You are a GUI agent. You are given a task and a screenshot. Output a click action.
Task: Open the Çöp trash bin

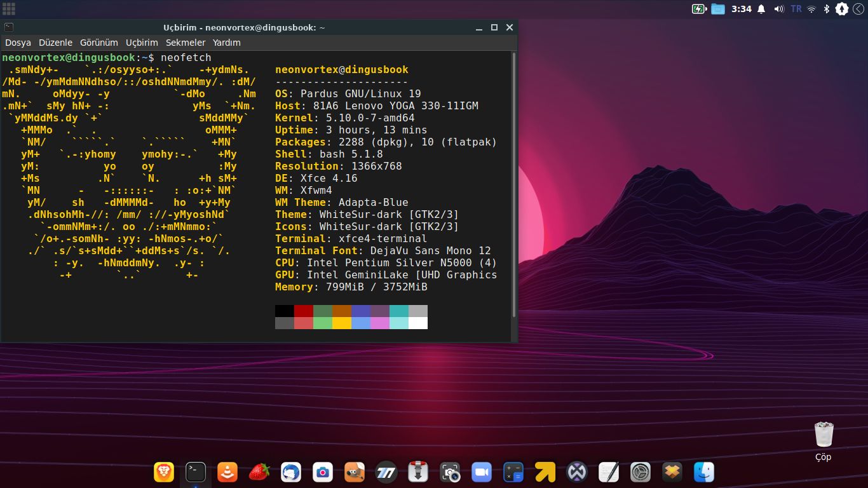[x=823, y=435]
